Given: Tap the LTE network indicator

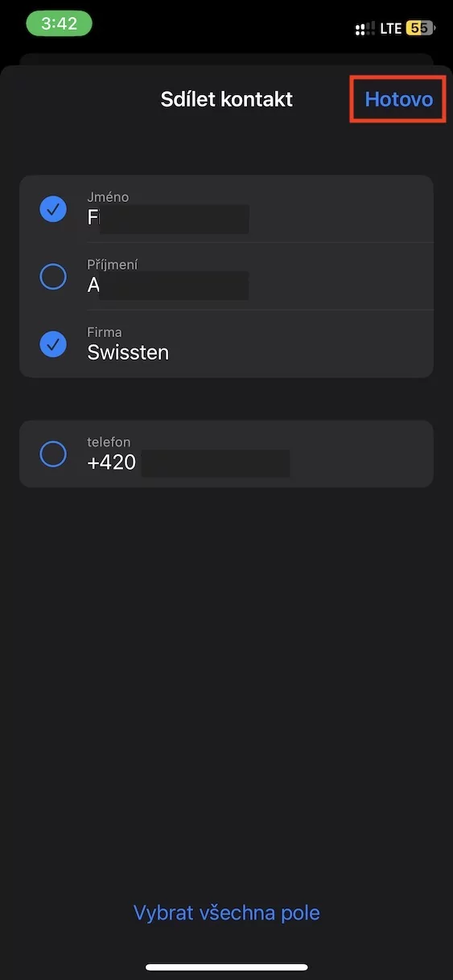Looking at the screenshot, I should (x=391, y=29).
